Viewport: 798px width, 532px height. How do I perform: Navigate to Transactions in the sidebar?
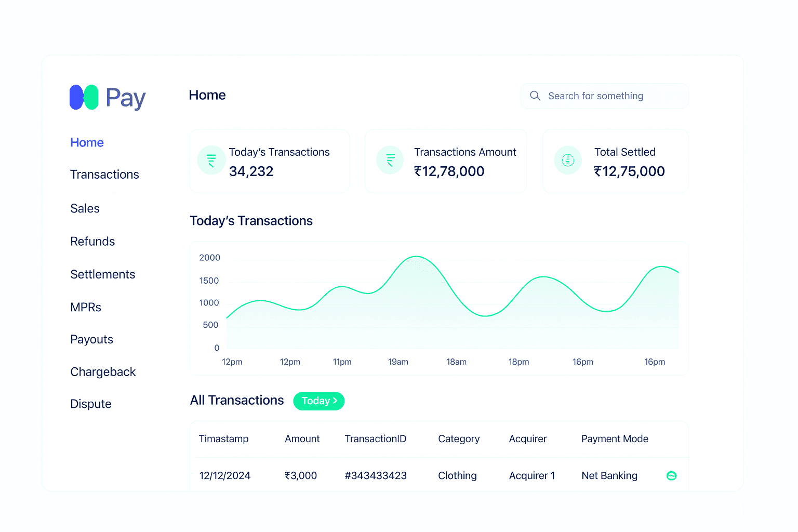pyautogui.click(x=104, y=175)
